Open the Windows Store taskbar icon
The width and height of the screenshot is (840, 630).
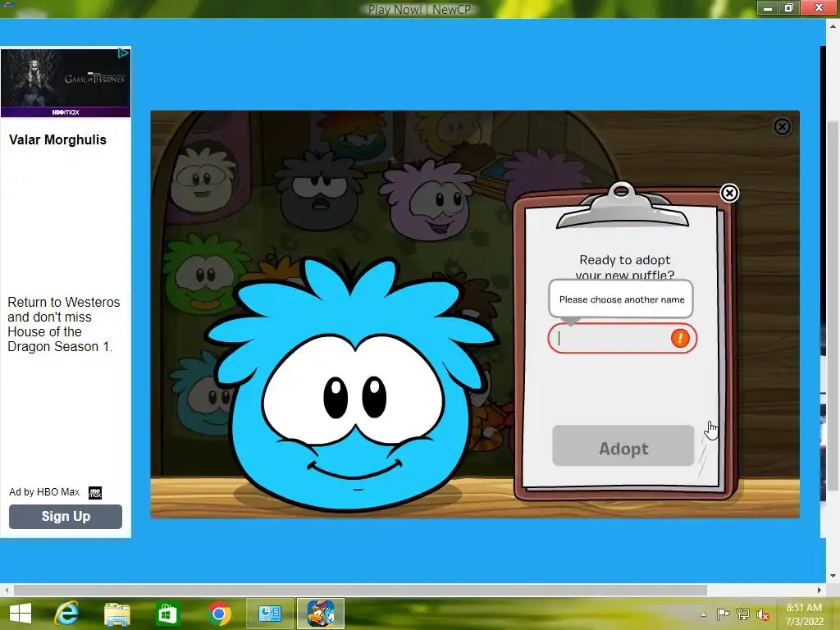[167, 614]
